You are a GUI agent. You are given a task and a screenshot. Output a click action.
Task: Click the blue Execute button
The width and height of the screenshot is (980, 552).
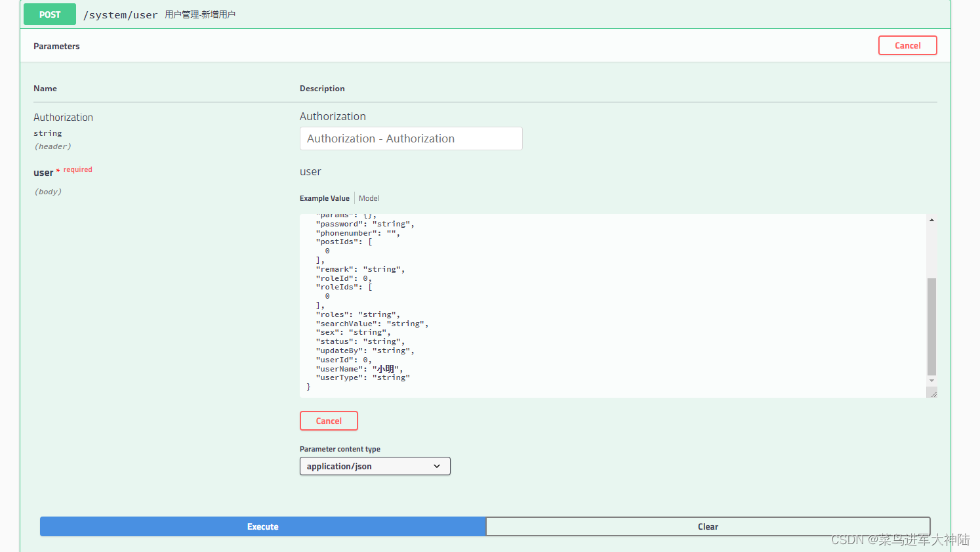262,526
